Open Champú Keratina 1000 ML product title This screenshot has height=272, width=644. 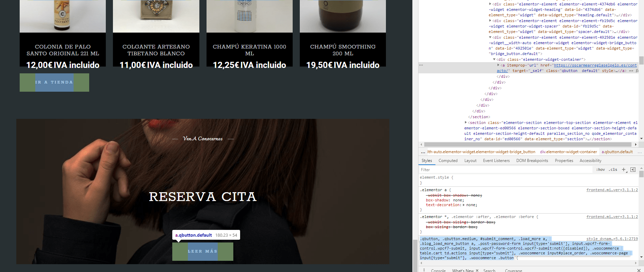249,50
